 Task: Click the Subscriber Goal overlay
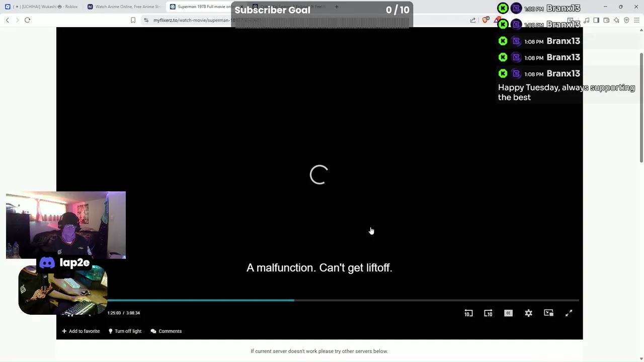coord(322,14)
